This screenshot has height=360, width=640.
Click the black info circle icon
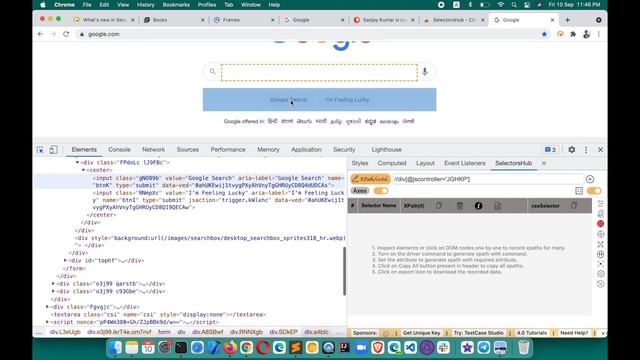tap(478, 206)
